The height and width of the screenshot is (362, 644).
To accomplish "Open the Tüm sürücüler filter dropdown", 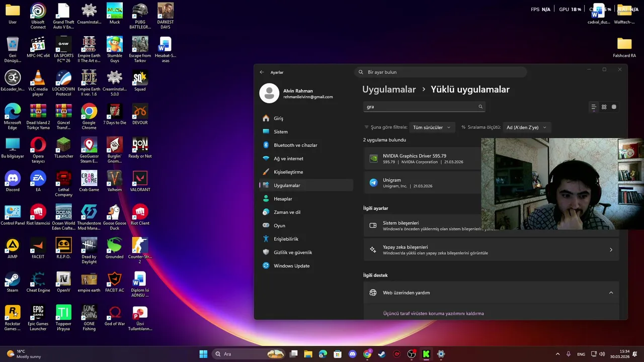I will 432,127.
